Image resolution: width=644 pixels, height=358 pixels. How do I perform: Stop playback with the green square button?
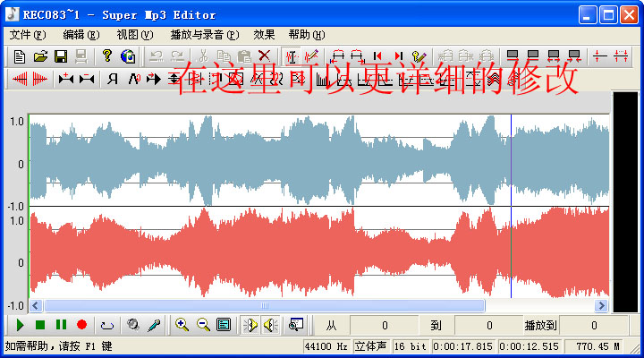click(x=40, y=325)
